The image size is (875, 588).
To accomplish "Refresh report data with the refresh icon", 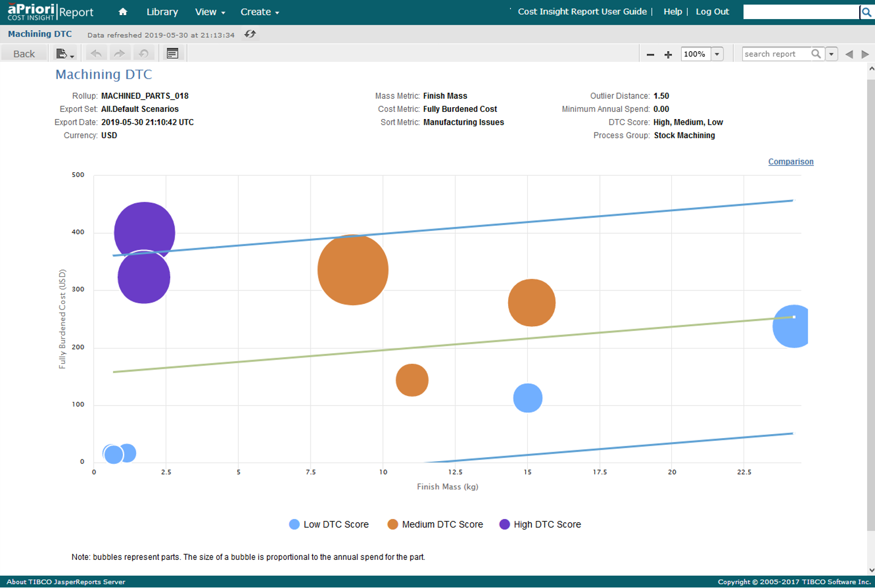I will tap(250, 34).
